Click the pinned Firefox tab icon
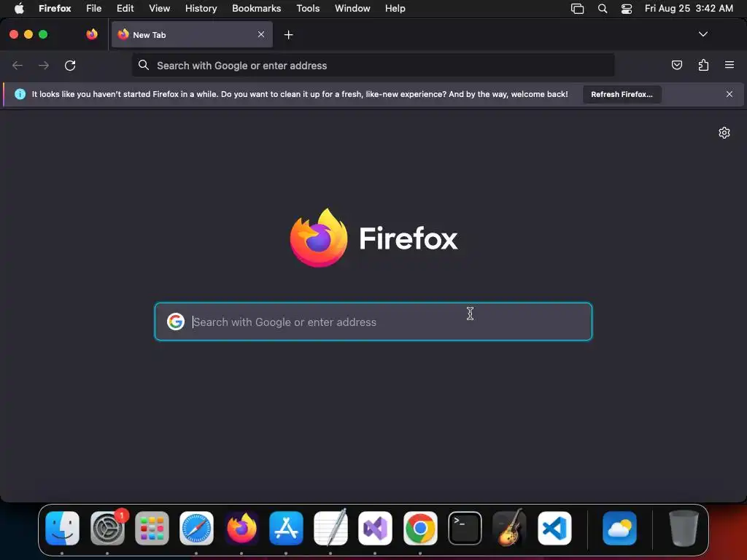747x560 pixels. click(92, 34)
